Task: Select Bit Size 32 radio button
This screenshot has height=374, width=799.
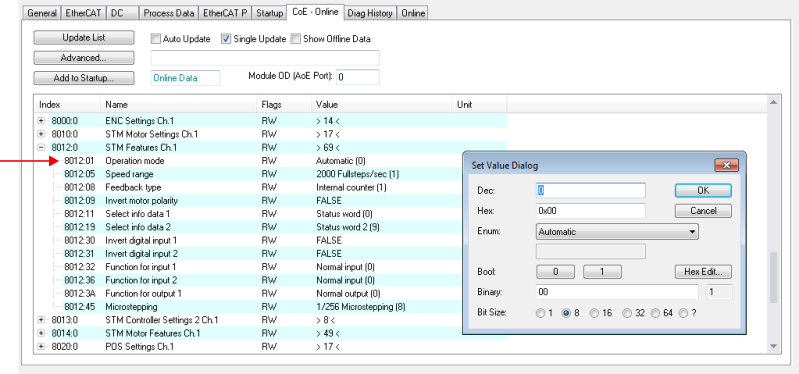Action: pos(627,313)
